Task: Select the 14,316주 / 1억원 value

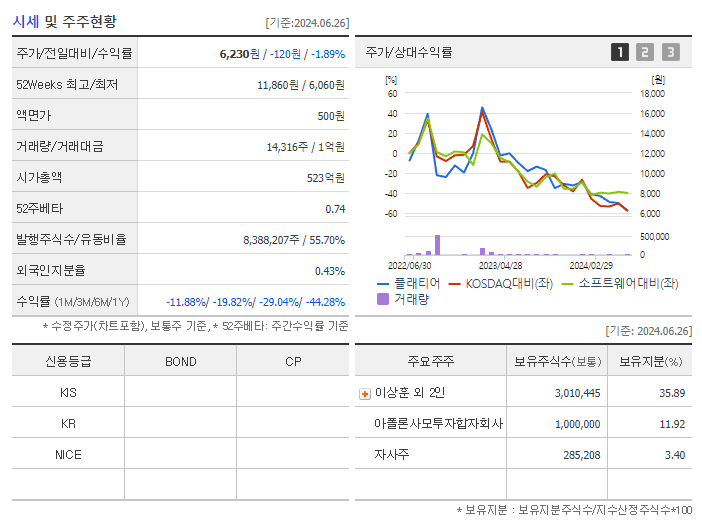Action: [x=306, y=147]
